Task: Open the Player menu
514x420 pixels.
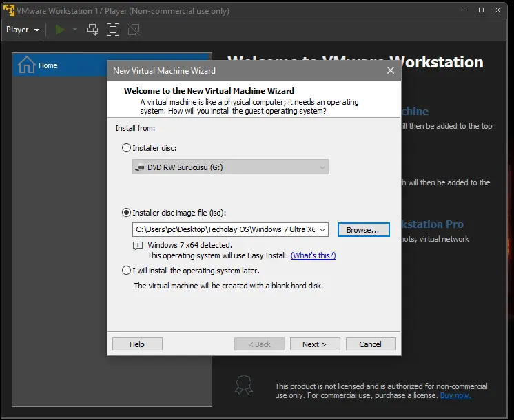Action: point(23,30)
